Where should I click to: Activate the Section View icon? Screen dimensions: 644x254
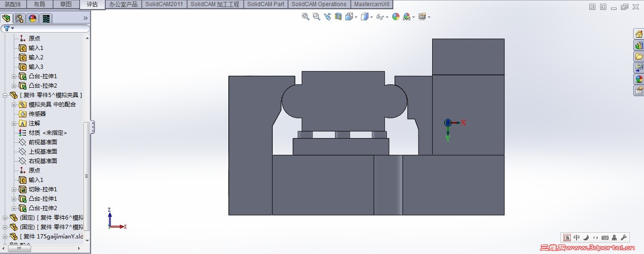pyautogui.click(x=338, y=16)
